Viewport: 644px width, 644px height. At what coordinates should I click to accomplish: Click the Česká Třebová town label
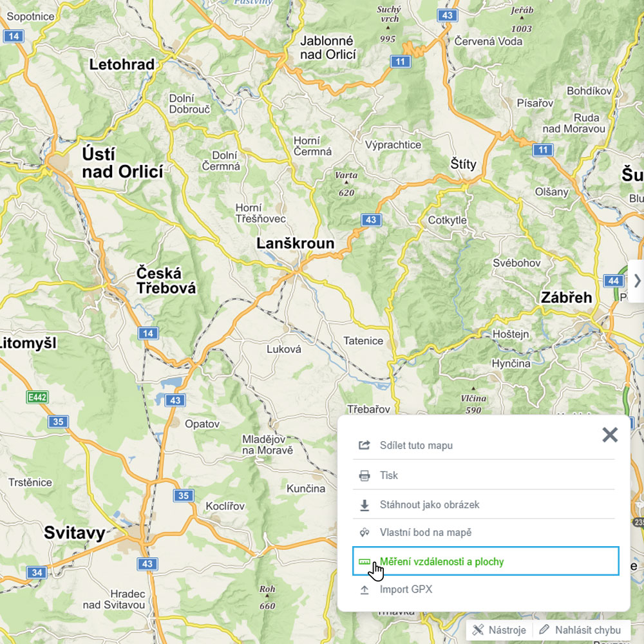(166, 280)
